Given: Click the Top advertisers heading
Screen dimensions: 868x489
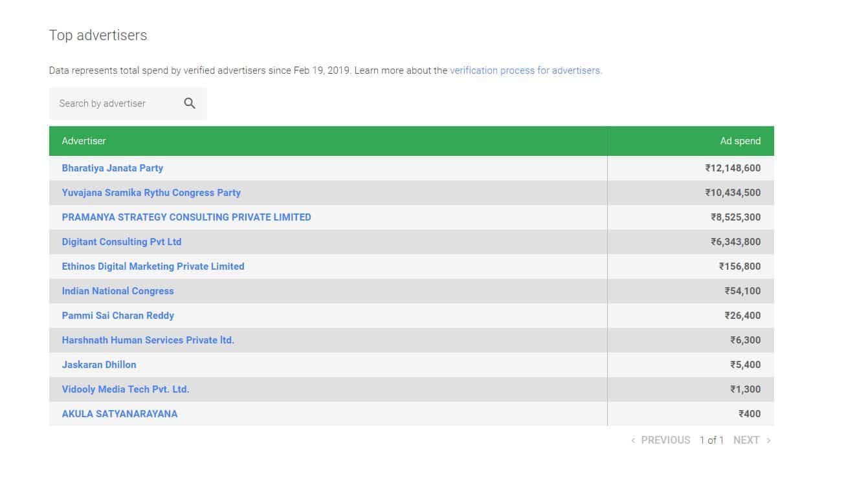Looking at the screenshot, I should click(x=98, y=36).
